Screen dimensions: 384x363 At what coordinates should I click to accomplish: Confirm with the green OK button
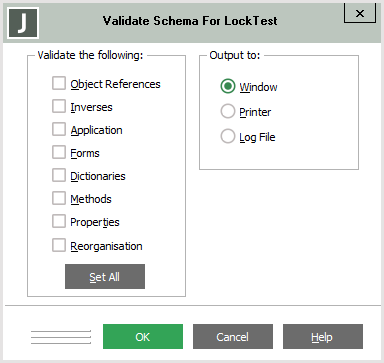[143, 337]
